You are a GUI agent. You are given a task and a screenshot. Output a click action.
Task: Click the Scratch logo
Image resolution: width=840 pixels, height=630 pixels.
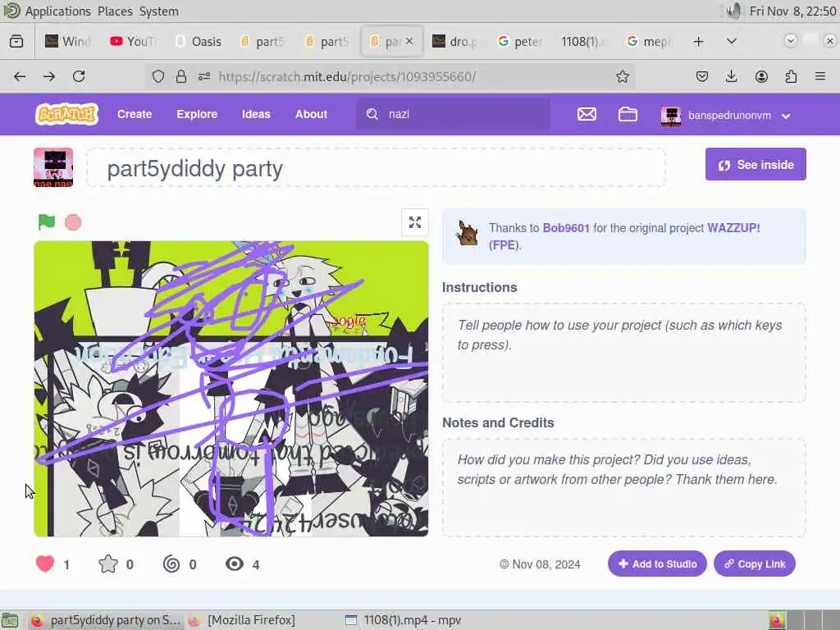(x=66, y=114)
